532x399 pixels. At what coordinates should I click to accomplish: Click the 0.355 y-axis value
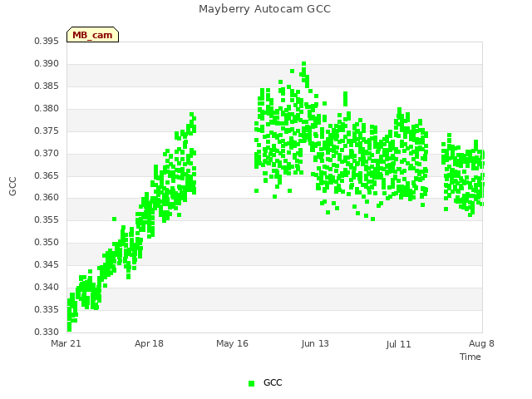tap(47, 219)
